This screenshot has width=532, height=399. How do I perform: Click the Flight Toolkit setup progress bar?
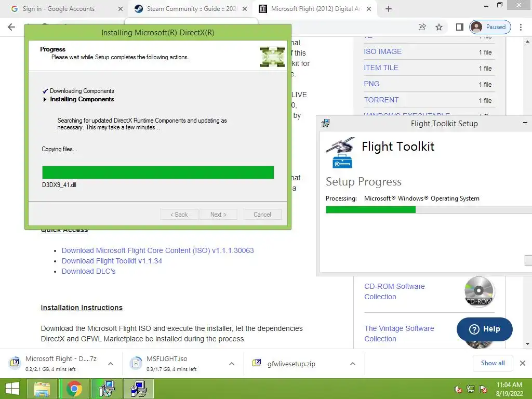(x=429, y=210)
